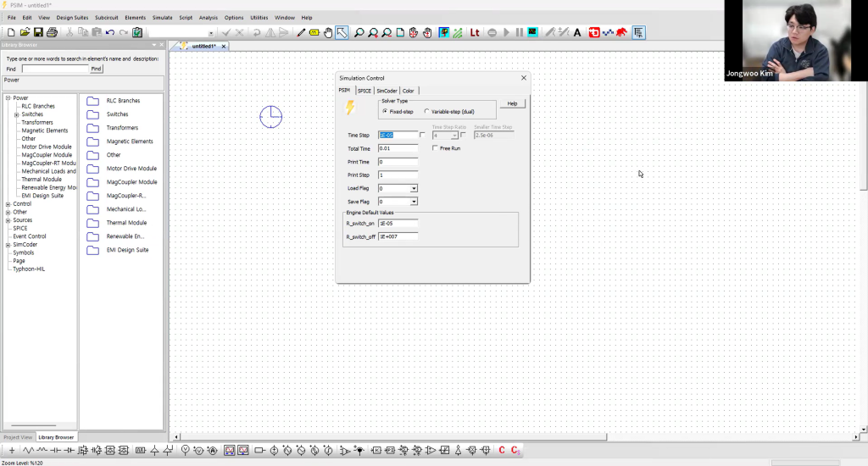The width and height of the screenshot is (868, 466).
Task: Activate the Select arrow tool
Action: point(342,33)
